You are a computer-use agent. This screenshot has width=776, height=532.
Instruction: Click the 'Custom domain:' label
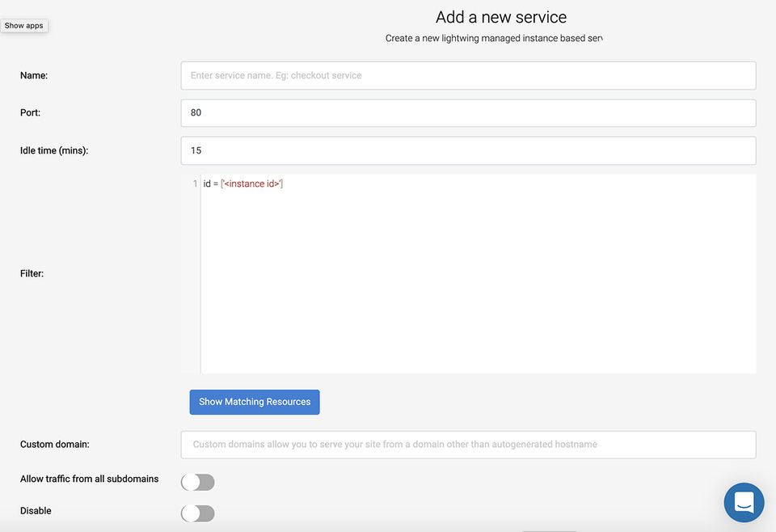54,445
